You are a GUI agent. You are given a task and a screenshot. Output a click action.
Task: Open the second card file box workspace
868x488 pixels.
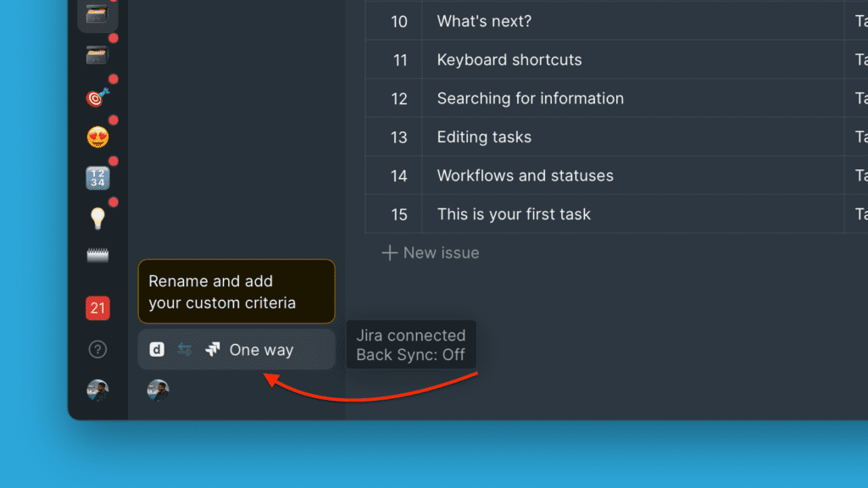[97, 56]
